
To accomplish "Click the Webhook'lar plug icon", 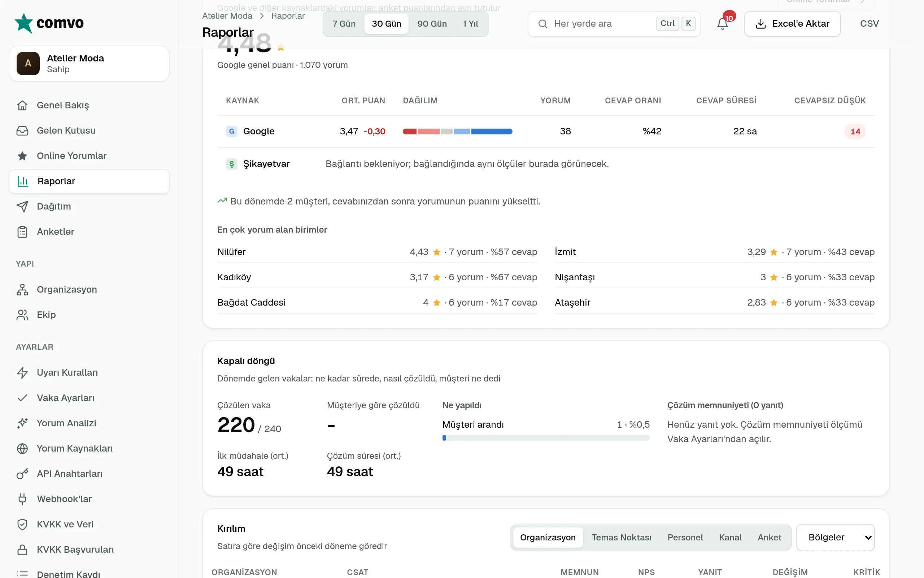I will 22,499.
